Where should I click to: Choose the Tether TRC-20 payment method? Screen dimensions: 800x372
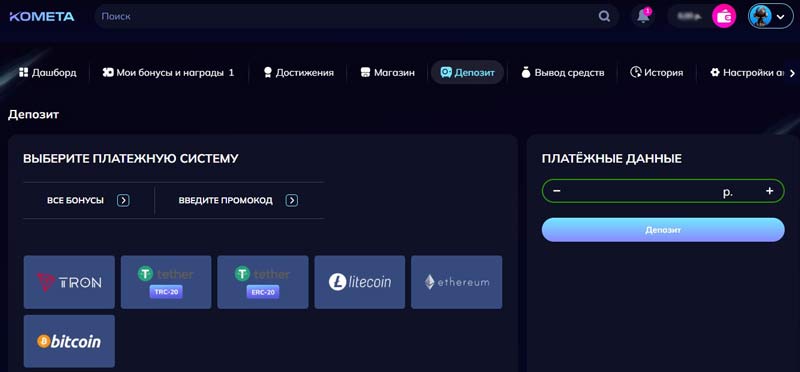166,282
